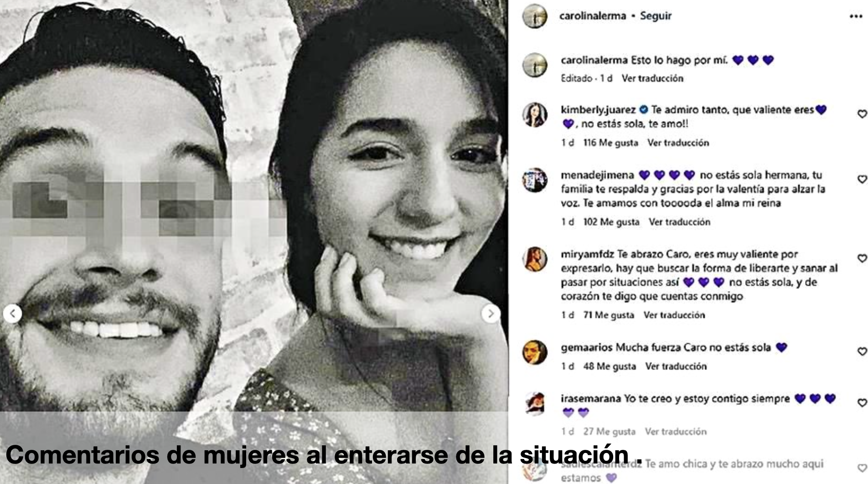Show translation of menadejimena's comment
Screen dimensions: 868x484
click(679, 222)
